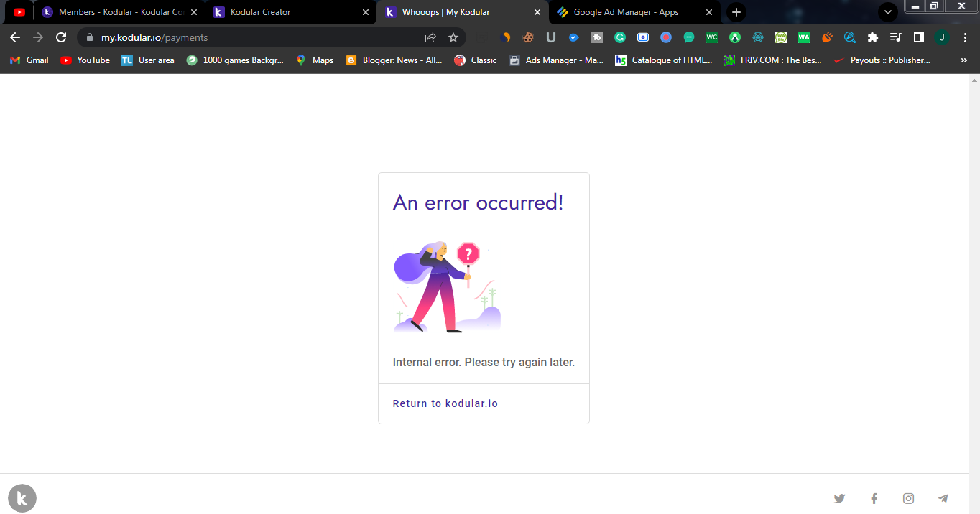Switch to the Kodular Creator tab
The height and width of the screenshot is (514, 980).
(x=287, y=12)
